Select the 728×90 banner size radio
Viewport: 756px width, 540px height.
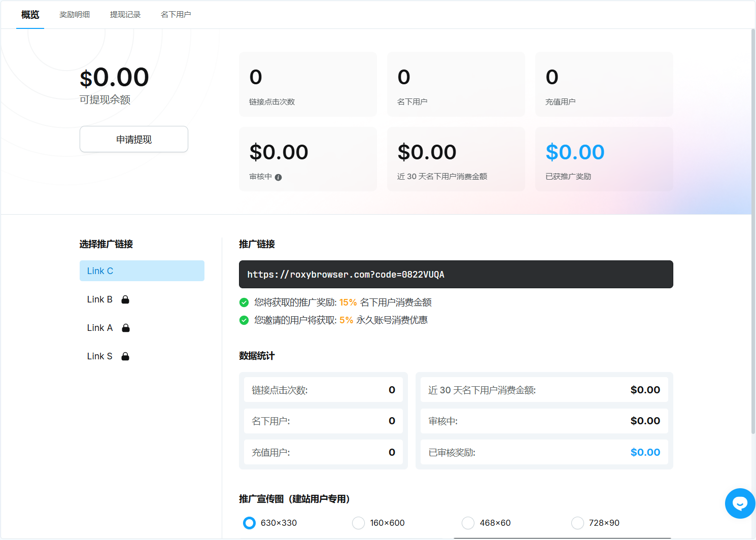[x=577, y=523]
